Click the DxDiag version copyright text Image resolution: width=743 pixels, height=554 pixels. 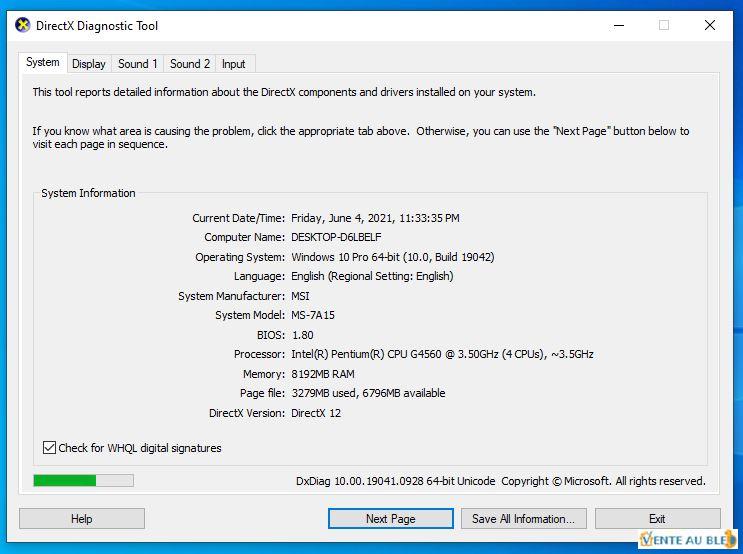tap(500, 481)
